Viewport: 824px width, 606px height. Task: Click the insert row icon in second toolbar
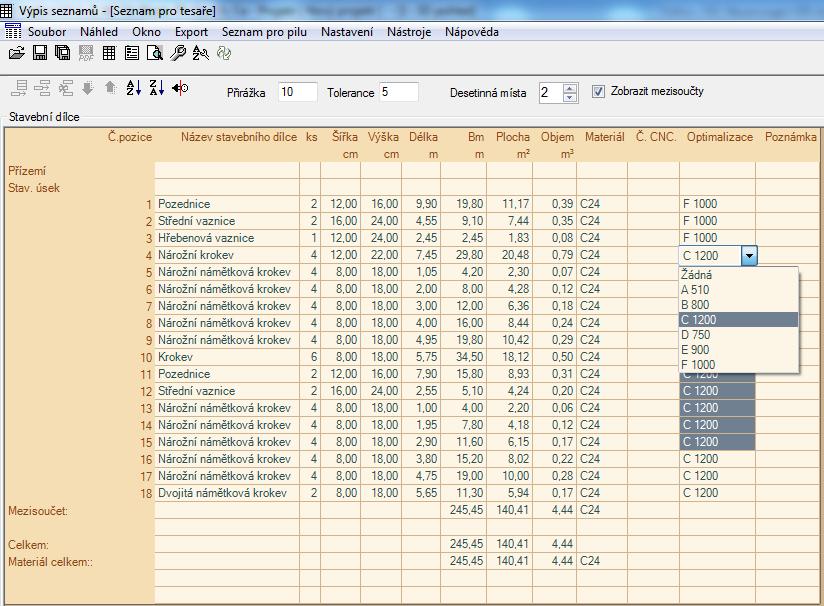click(19, 88)
